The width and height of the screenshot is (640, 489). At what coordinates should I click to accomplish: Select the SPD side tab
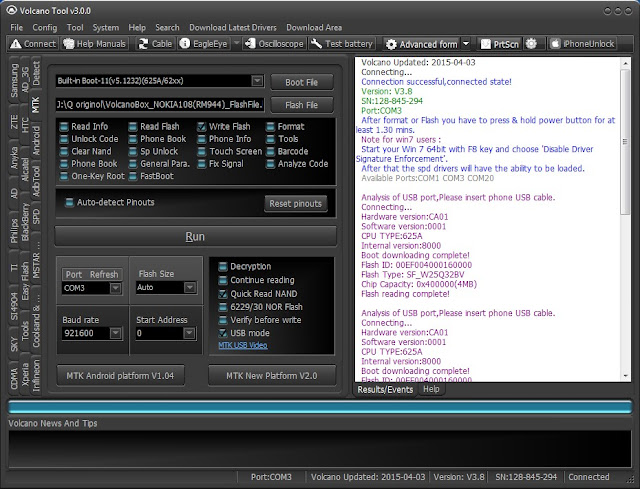tap(36, 217)
